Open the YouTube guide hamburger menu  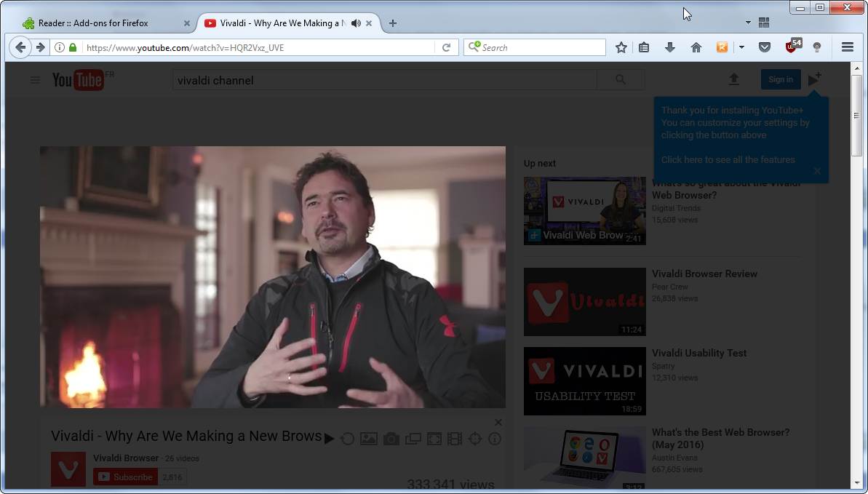pos(35,80)
